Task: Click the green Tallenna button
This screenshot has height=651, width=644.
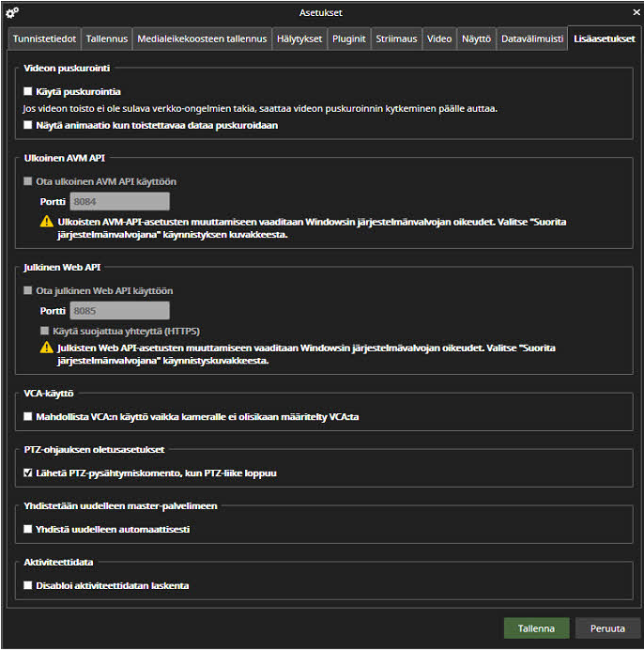Action: coord(536,628)
